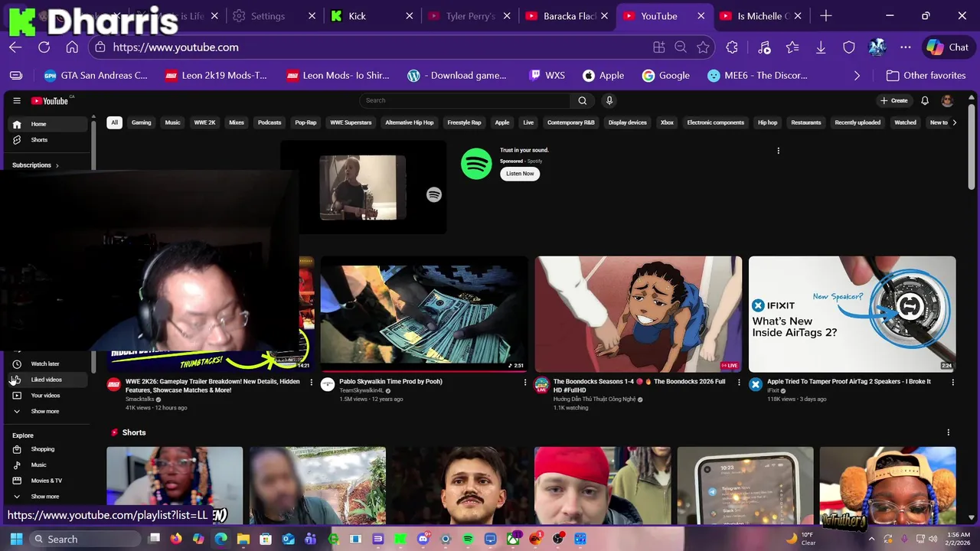Open the Copilot Chat button
Screen dimensions: 980x551
948,47
